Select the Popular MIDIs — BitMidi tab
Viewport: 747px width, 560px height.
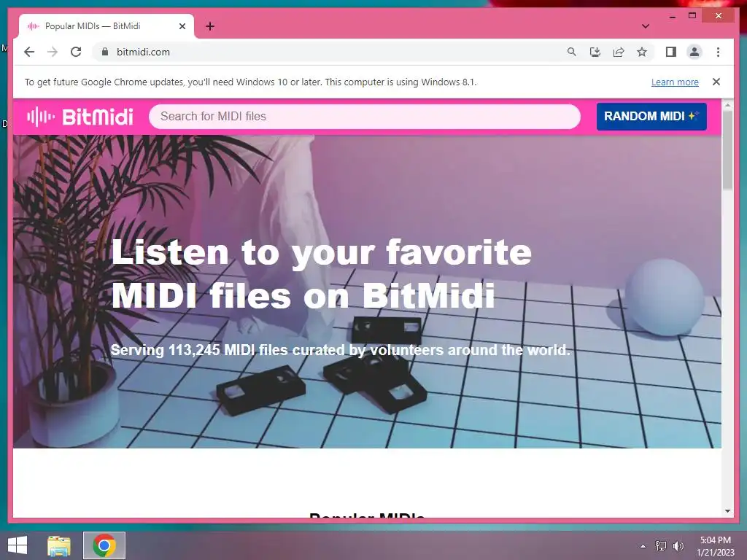tap(107, 26)
